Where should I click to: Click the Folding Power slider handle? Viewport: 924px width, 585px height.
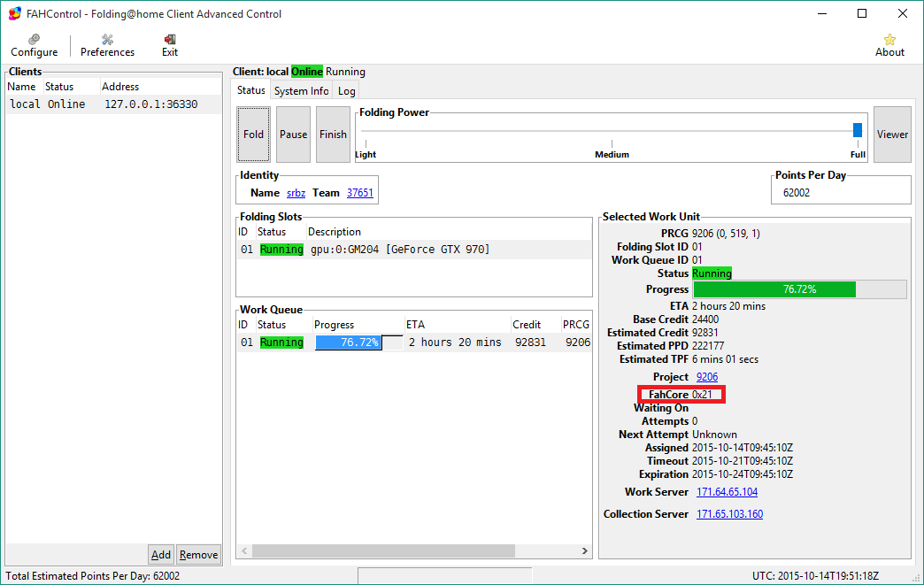858,130
